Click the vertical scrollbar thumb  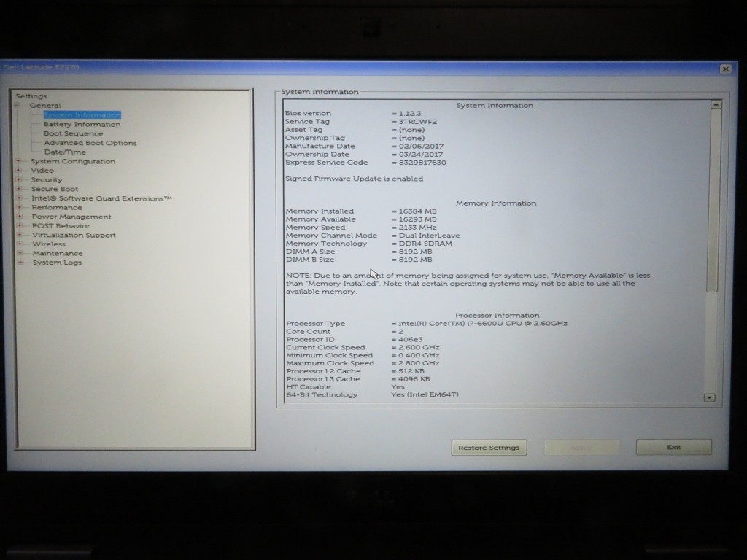713,200
